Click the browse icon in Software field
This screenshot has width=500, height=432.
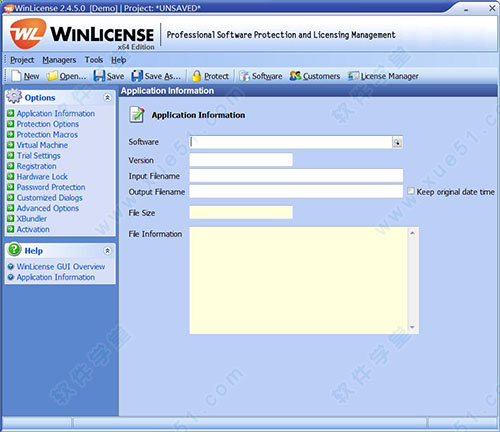coord(397,142)
